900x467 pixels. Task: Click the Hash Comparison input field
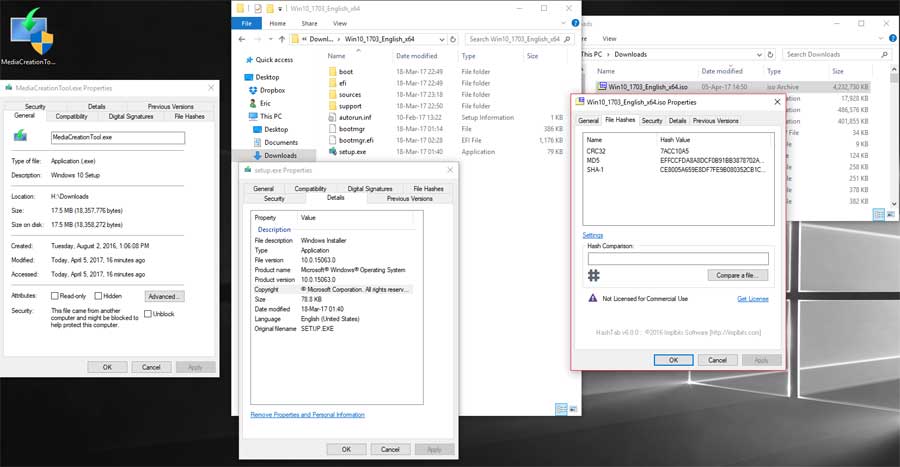677,259
